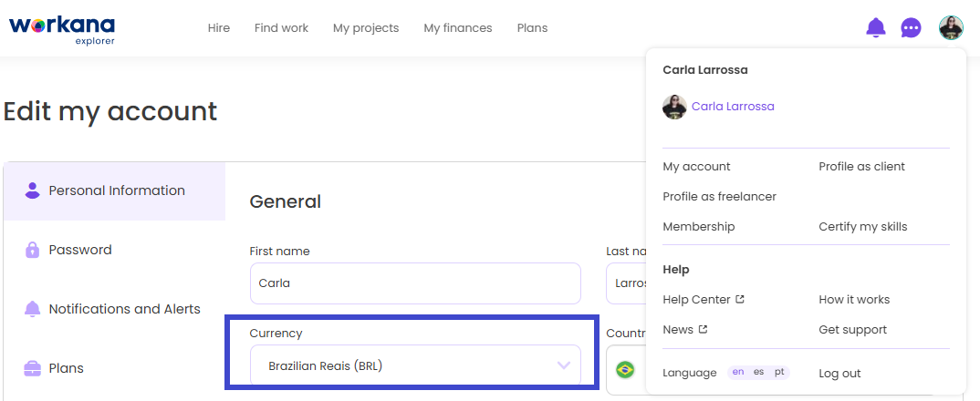Image resolution: width=980 pixels, height=401 pixels.
Task: Click the Currency dropdown chevron arrow
Action: 564,365
